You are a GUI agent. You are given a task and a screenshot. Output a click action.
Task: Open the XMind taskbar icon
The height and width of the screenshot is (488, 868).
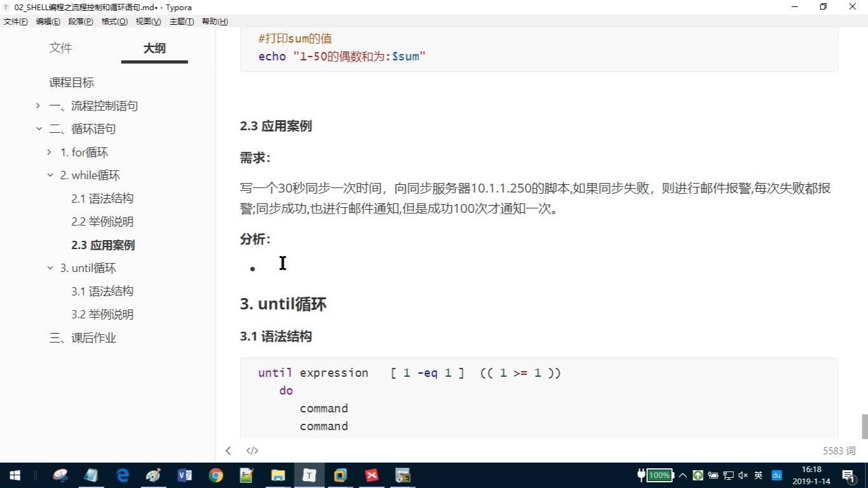tap(371, 475)
